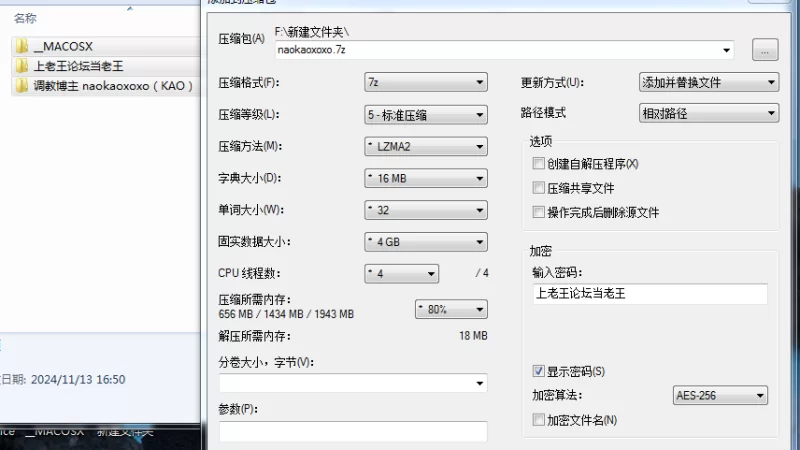Sort the file list by the 名称 column

(25, 18)
